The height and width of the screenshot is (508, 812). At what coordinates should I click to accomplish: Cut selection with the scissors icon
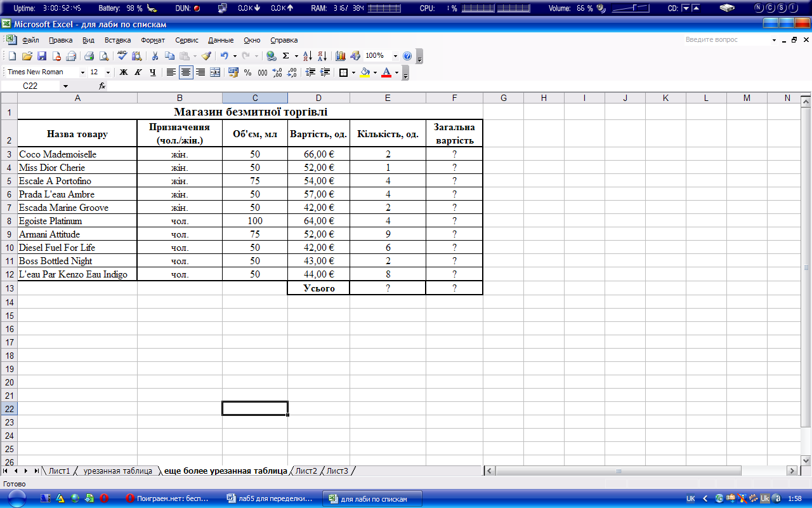pyautogui.click(x=155, y=56)
